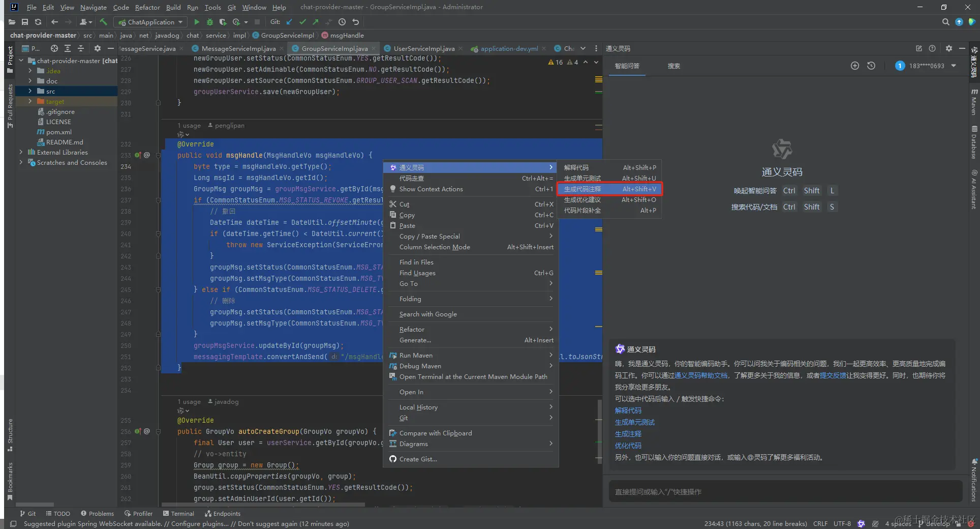980x529 pixels.
Task: Choose Find Usages in context menu
Action: click(x=471, y=273)
